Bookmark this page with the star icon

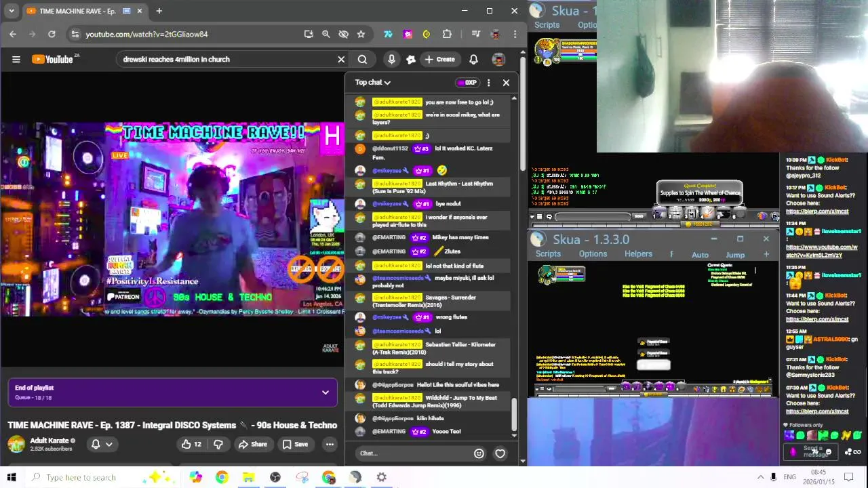pos(361,34)
